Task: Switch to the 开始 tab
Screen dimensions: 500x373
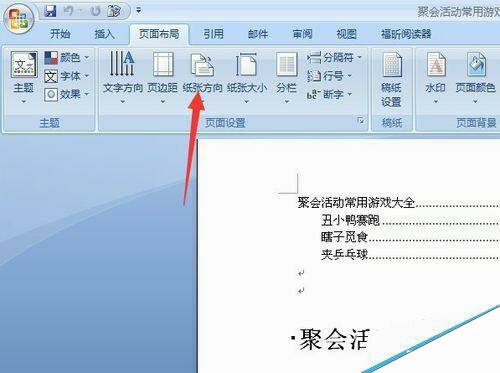Action: click(60, 34)
